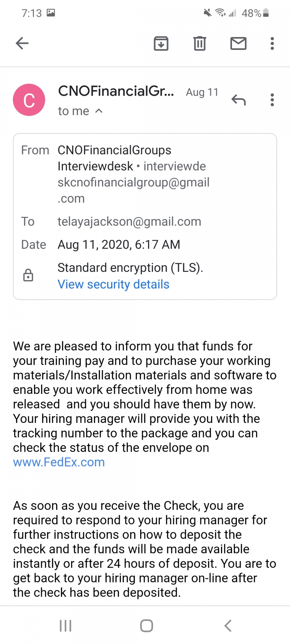The height and width of the screenshot is (644, 290).
Task: Tap the 'to me' recipient summary
Action: (73, 111)
